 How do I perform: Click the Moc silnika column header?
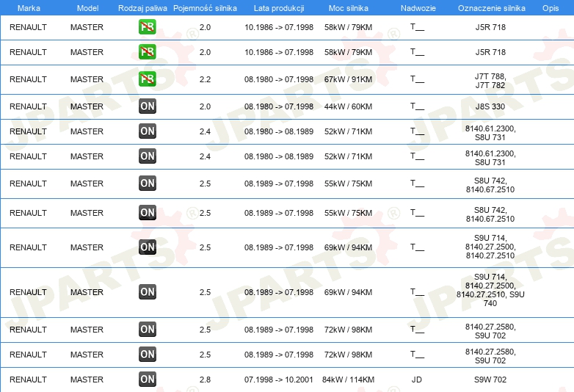coord(349,8)
